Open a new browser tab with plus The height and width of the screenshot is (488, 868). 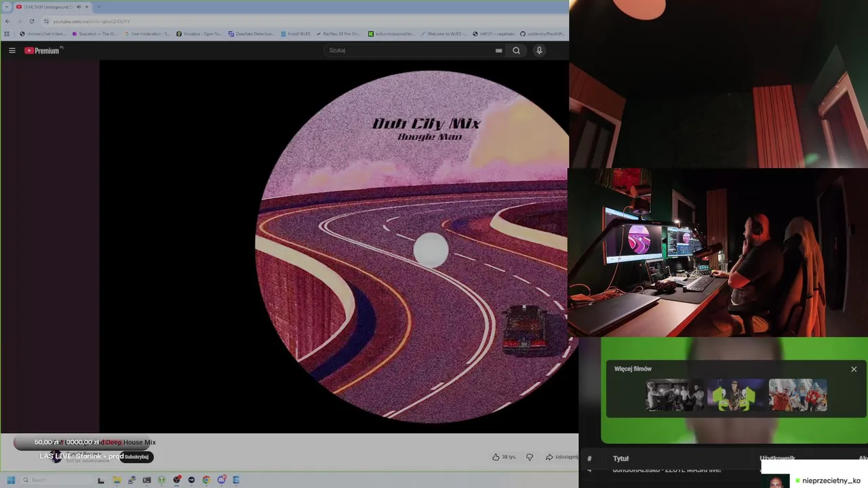click(98, 7)
